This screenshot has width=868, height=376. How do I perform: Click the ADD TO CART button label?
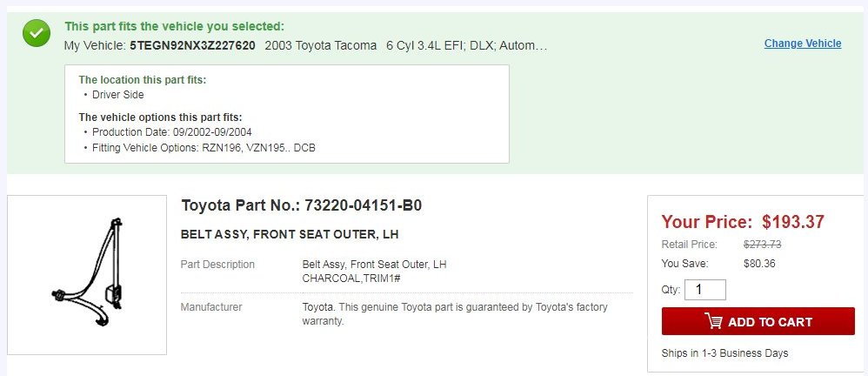pyautogui.click(x=770, y=322)
